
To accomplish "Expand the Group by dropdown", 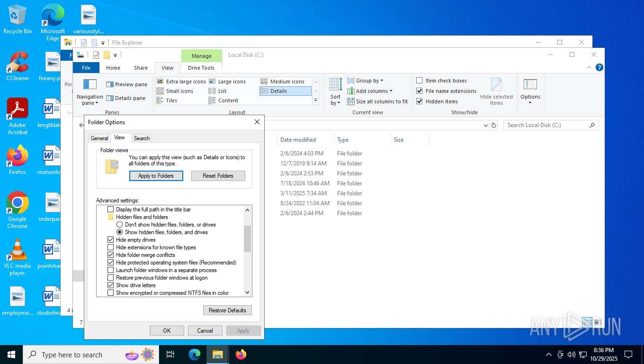I will [x=366, y=81].
